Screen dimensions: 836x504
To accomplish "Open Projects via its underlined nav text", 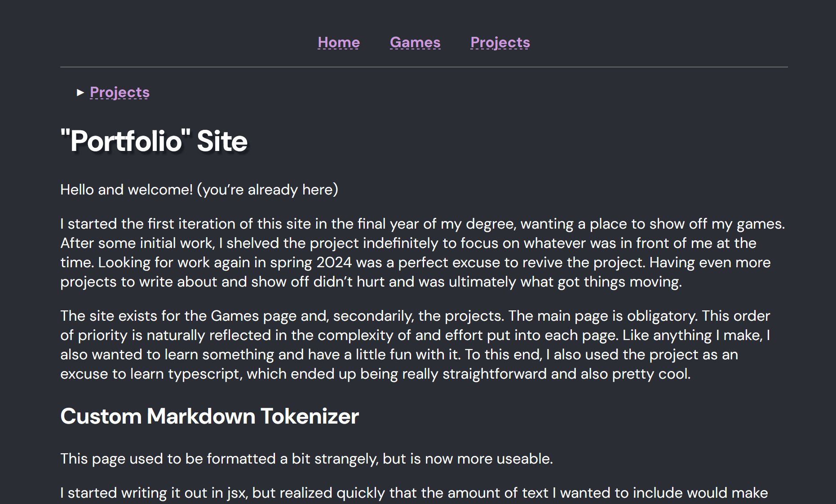I will pyautogui.click(x=500, y=42).
